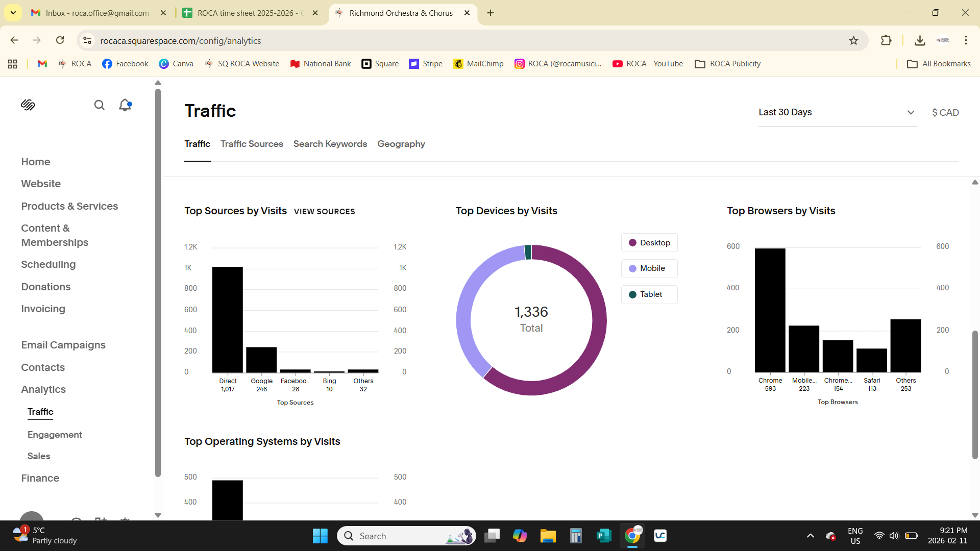Click the VIEW SOURCES link
Image resolution: width=980 pixels, height=551 pixels.
324,211
